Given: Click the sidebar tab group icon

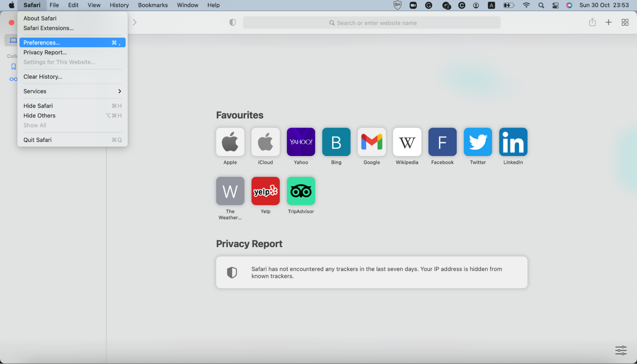Looking at the screenshot, I should click(13, 40).
